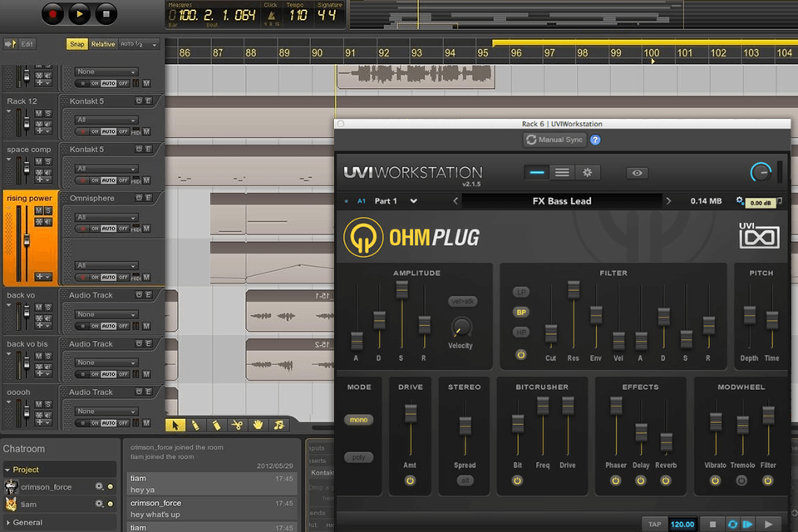This screenshot has height=532, width=798.
Task: Toggle the Drive Amt power button
Action: point(410,480)
